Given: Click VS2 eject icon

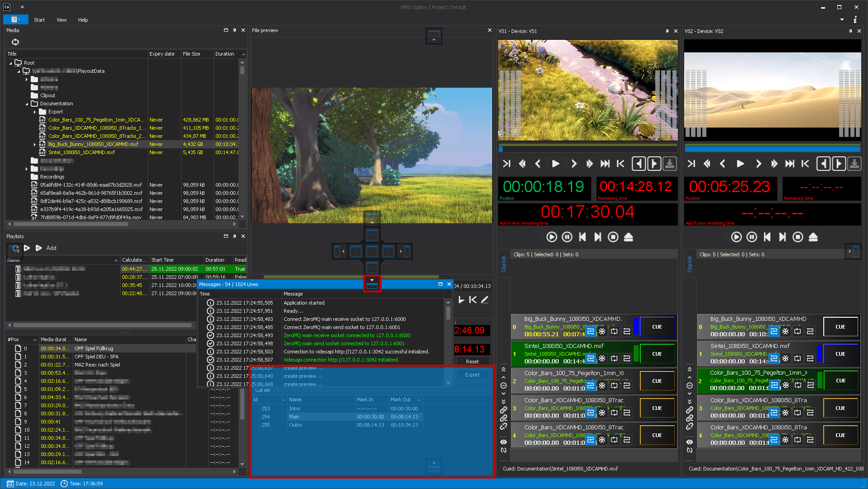Looking at the screenshot, I should click(813, 237).
